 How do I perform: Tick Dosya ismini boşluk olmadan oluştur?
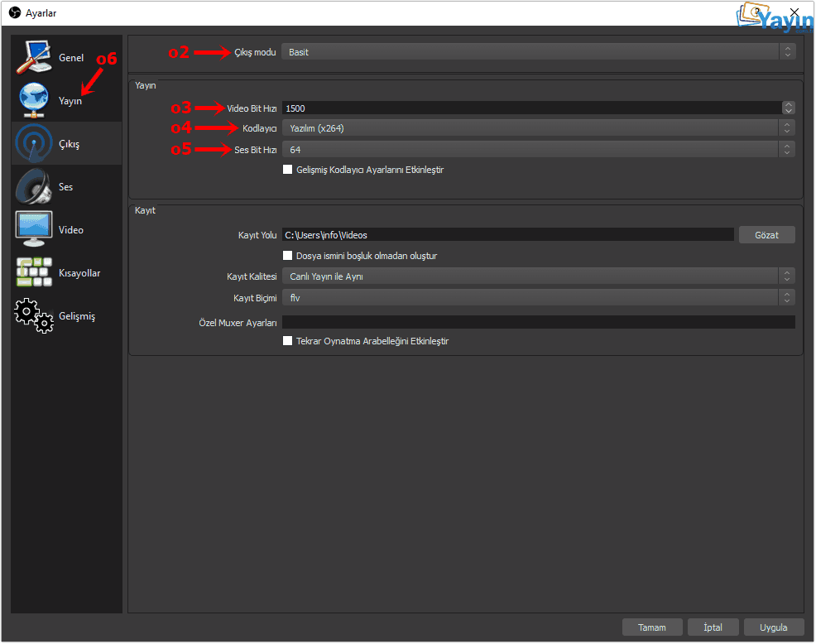point(287,255)
